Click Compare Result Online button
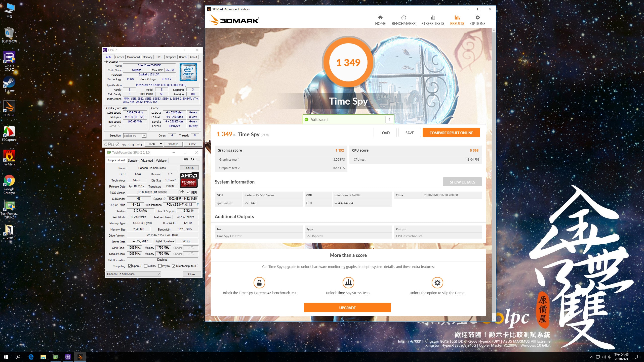The image size is (644, 362). click(x=451, y=133)
